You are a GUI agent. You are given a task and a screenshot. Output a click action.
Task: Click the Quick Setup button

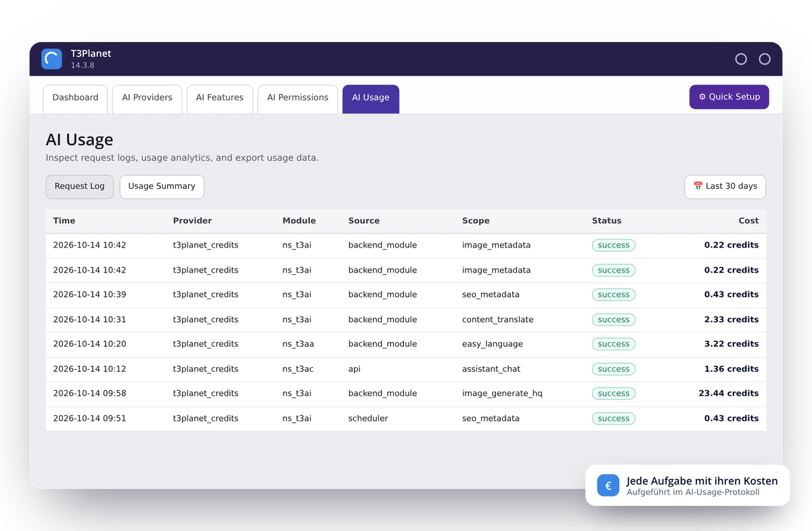click(x=729, y=97)
